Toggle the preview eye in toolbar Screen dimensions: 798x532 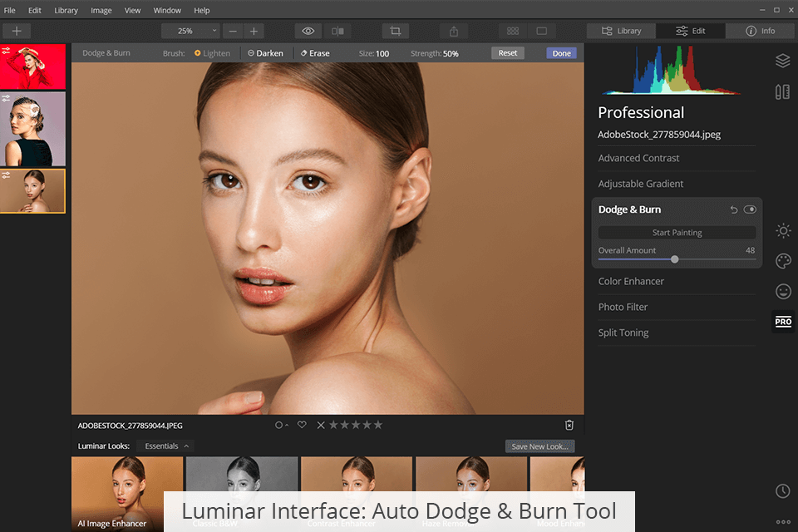tap(308, 31)
